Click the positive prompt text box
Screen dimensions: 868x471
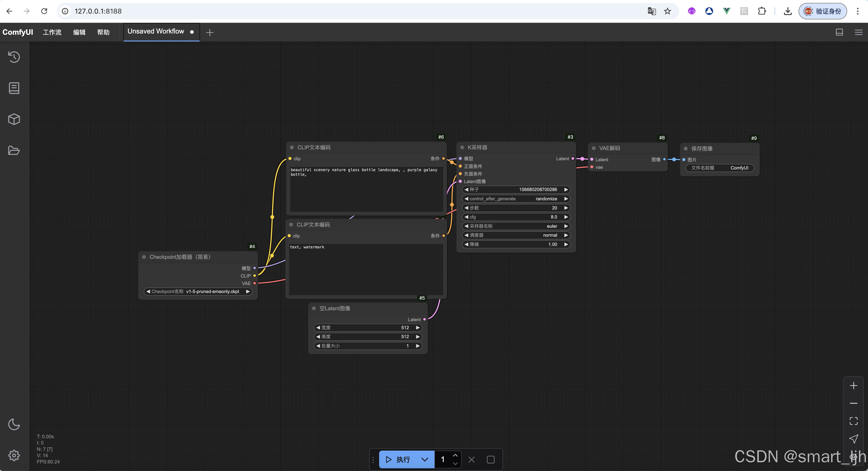click(x=366, y=189)
